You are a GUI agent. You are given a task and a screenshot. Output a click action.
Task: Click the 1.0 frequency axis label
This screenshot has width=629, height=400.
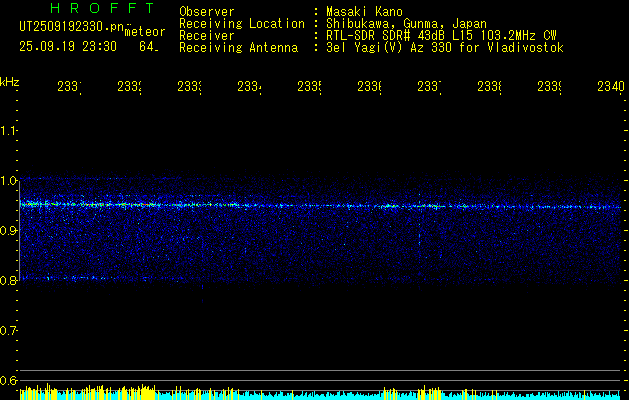click(9, 181)
